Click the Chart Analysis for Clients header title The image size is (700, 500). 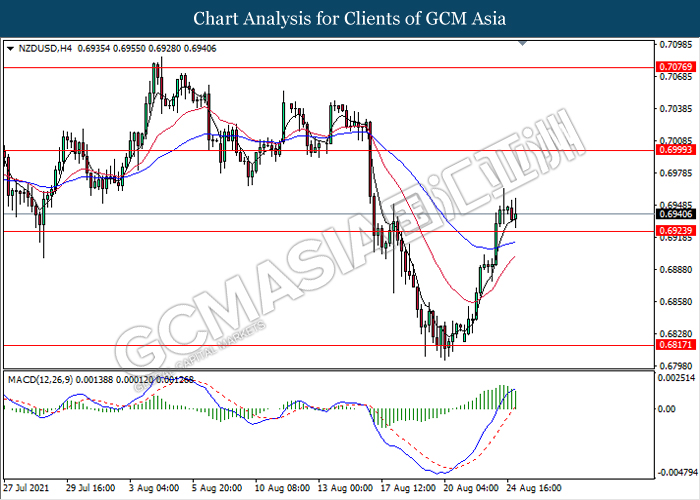point(350,18)
